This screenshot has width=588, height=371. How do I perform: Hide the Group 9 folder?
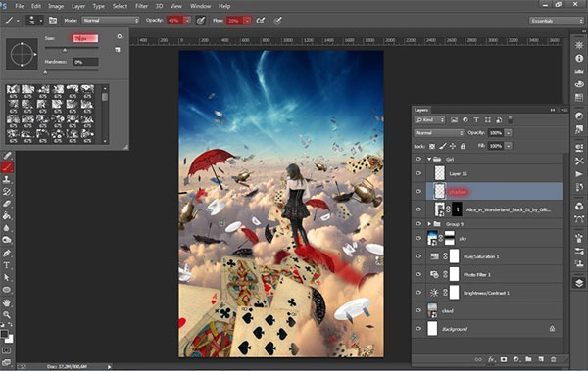tap(418, 224)
